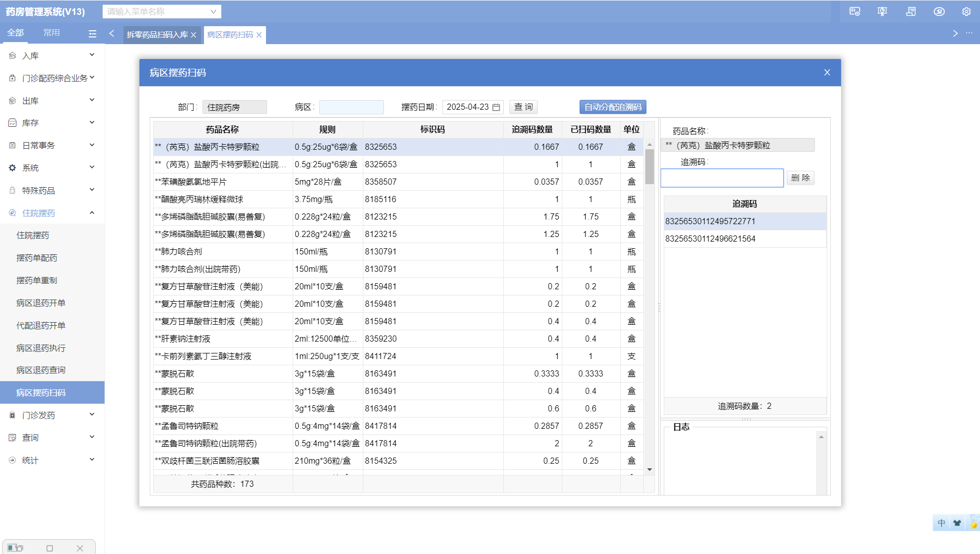Focus the 追溯码 input field
This screenshot has width=980, height=554.
(722, 178)
